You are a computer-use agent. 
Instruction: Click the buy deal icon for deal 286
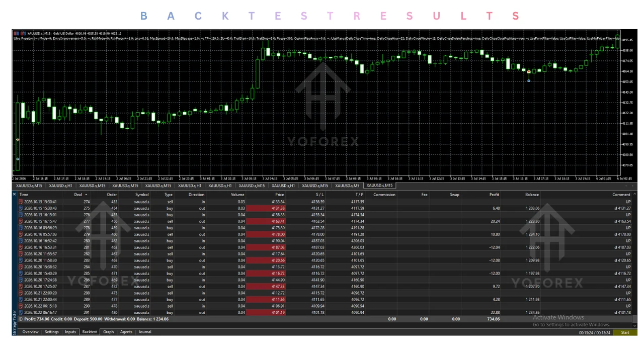(21, 280)
